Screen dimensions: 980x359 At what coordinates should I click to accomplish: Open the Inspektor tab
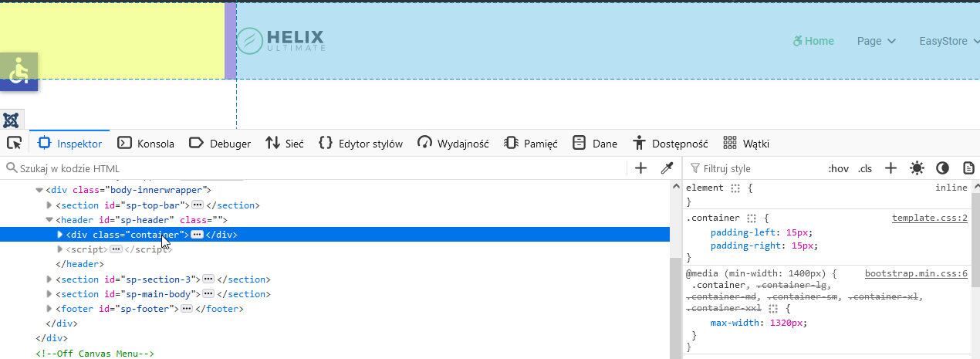pos(70,143)
